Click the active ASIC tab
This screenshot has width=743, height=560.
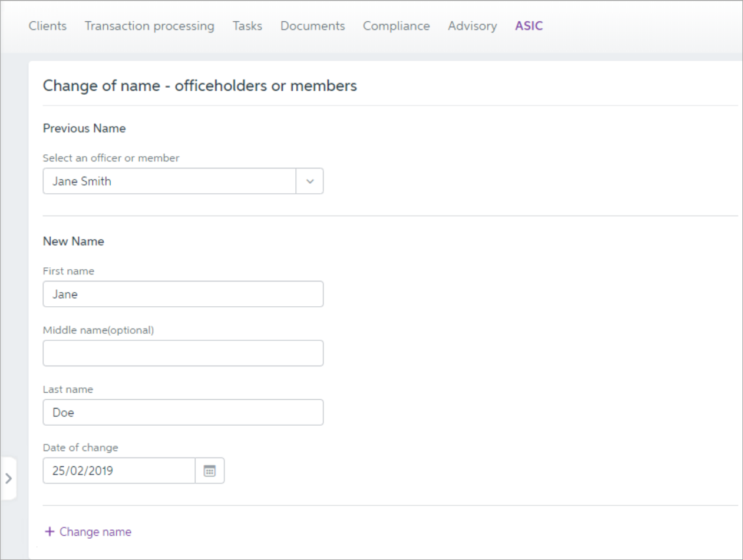tap(529, 26)
